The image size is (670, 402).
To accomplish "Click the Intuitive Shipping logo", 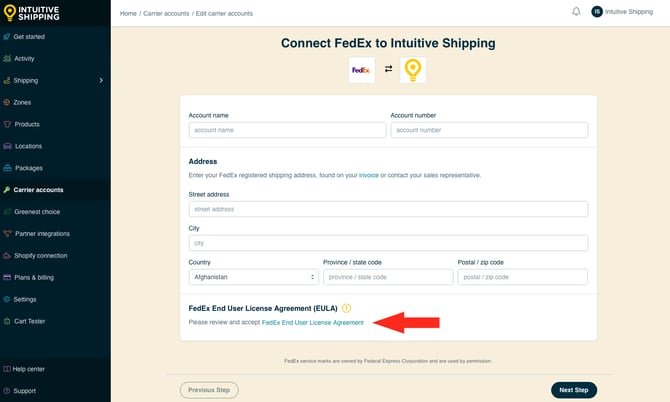I will tap(32, 13).
